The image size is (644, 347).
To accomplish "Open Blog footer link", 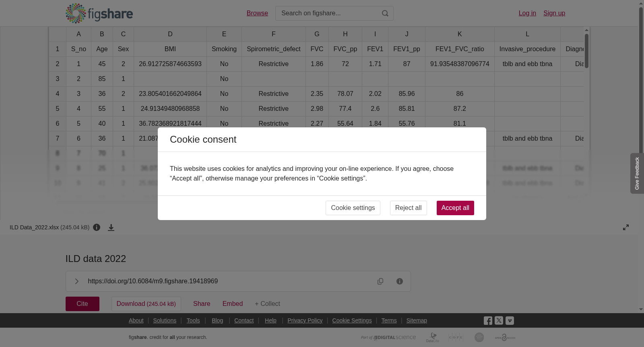I will coord(217,320).
